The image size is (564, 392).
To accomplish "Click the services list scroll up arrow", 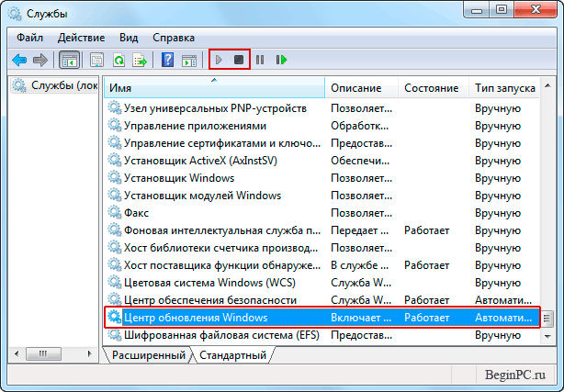I will (x=547, y=85).
